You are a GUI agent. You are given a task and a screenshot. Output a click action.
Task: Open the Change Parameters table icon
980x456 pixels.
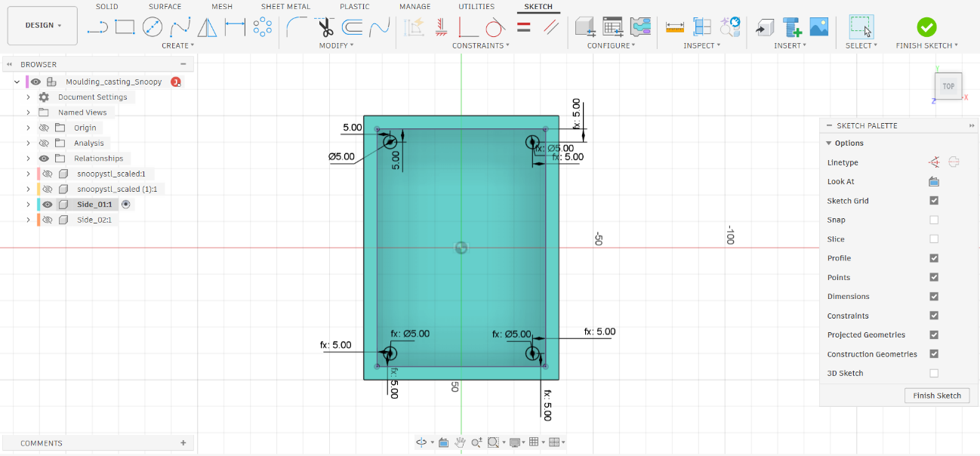pos(613,27)
